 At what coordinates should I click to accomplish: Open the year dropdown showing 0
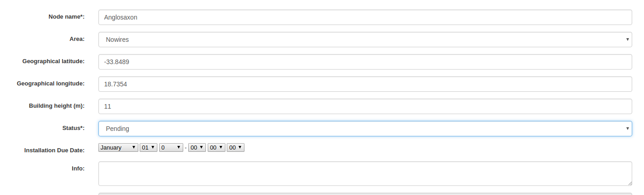pyautogui.click(x=171, y=148)
